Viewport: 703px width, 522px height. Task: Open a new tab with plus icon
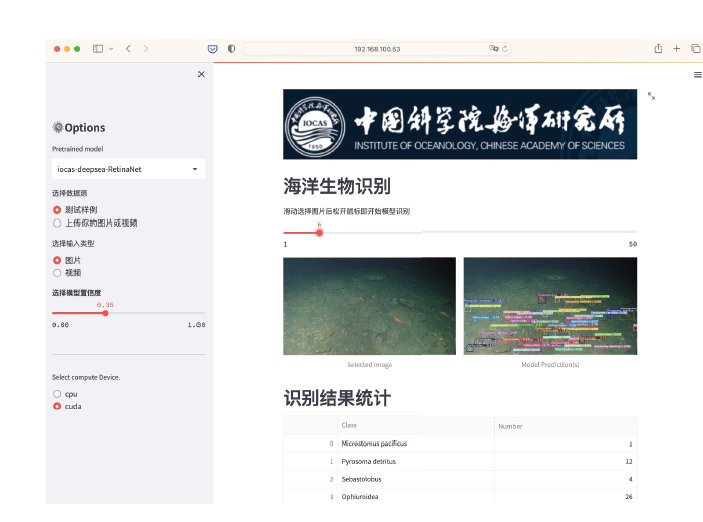coord(677,48)
